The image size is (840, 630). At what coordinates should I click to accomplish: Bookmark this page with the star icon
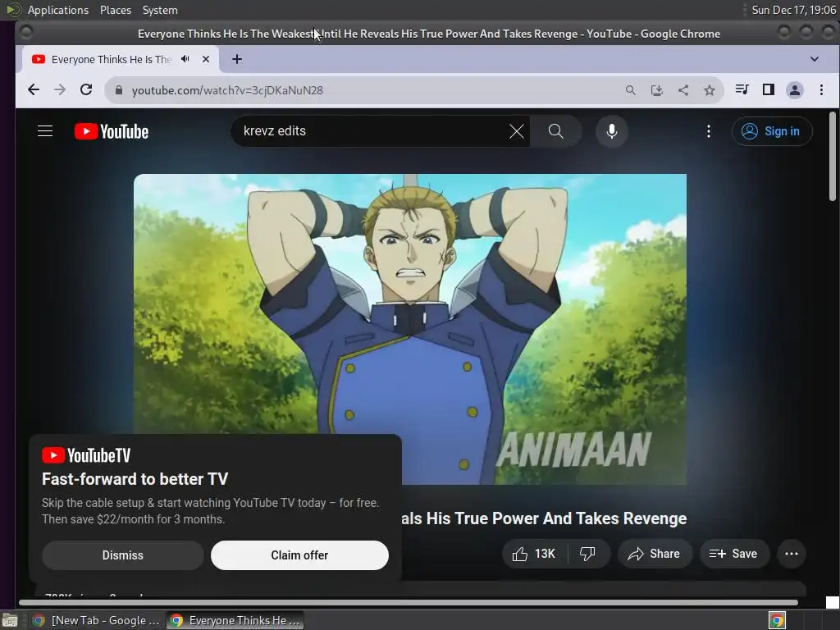click(710, 90)
